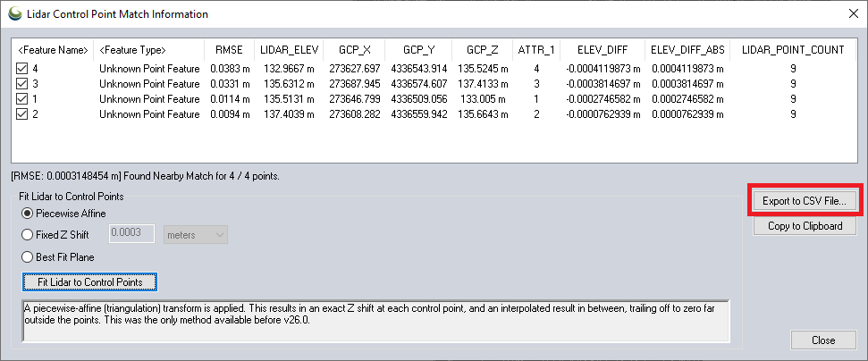Choose the Fixed Z Shift option
Viewport: 868px width, 361px height.
coord(29,234)
